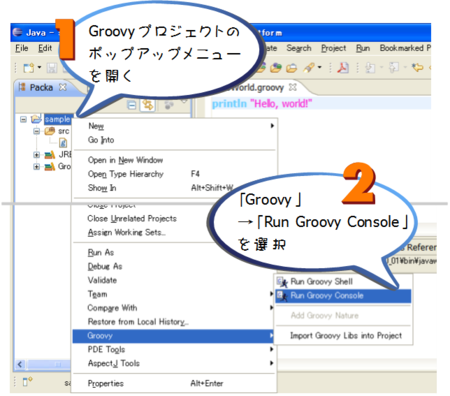The image size is (450, 396).
Task: Click the Next Annotation toolbar icon
Action: (x=371, y=68)
